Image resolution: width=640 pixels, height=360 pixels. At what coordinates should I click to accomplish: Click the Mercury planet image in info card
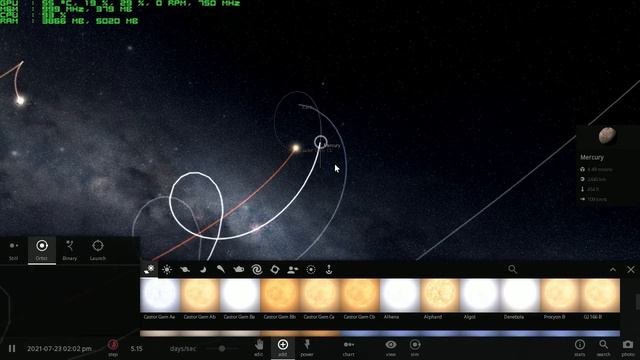pos(607,136)
